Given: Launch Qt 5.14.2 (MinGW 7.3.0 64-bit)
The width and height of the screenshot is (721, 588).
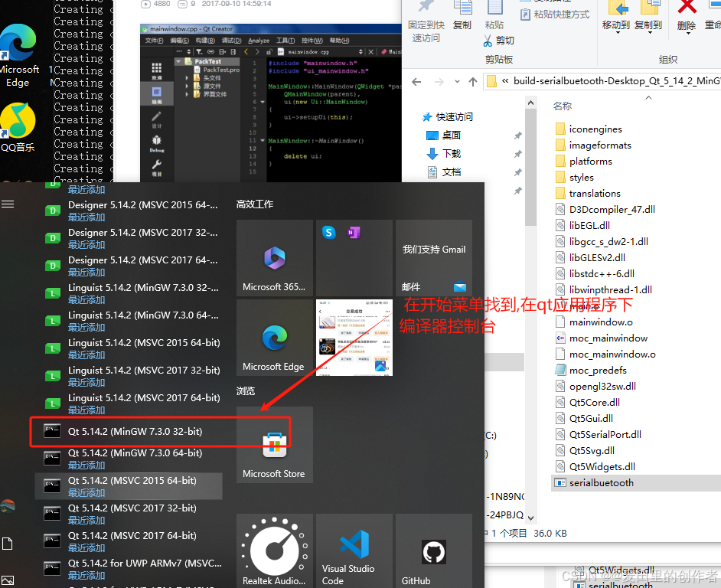Looking at the screenshot, I should click(129, 459).
